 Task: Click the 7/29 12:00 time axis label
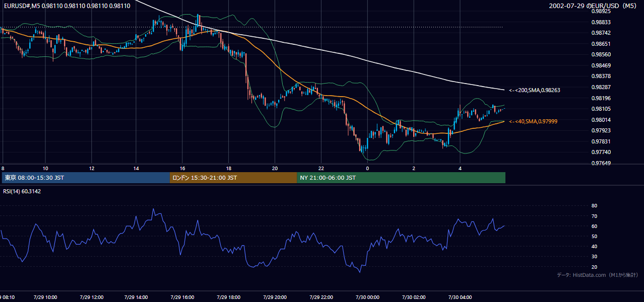click(92, 297)
